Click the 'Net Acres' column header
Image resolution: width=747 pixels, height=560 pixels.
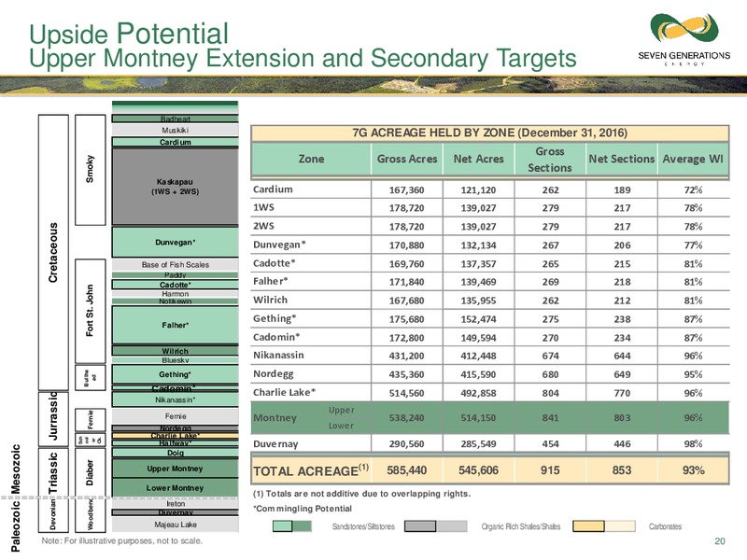point(478,159)
